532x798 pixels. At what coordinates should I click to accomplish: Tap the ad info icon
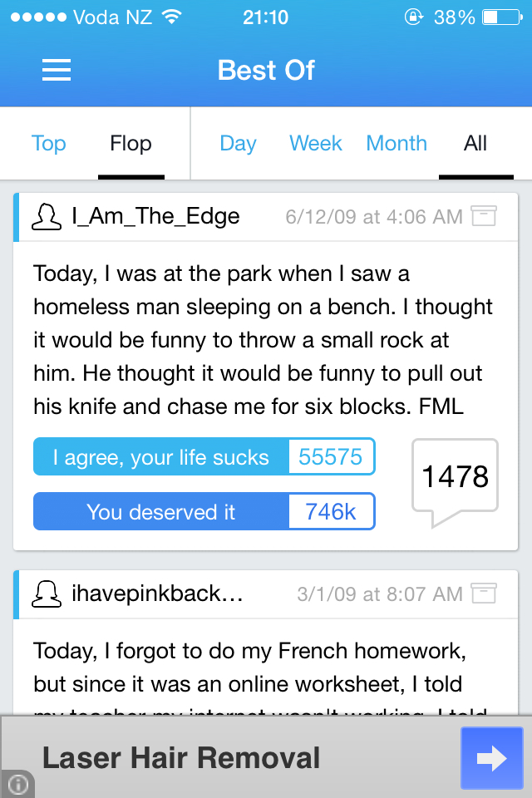tap(18, 784)
